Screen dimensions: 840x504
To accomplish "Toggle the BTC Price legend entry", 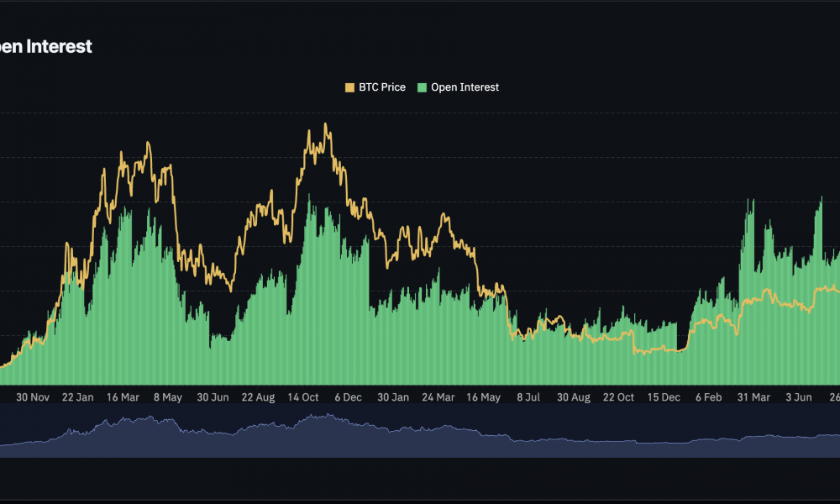I will click(x=375, y=87).
